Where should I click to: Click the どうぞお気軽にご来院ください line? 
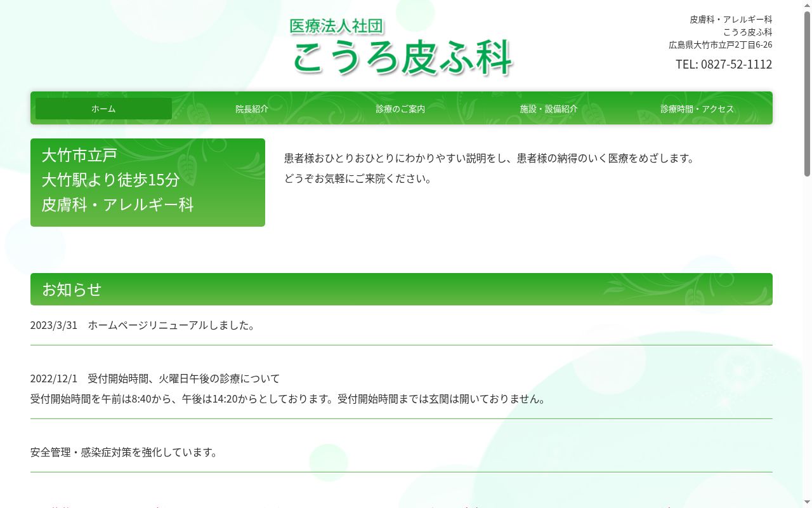[x=359, y=178]
